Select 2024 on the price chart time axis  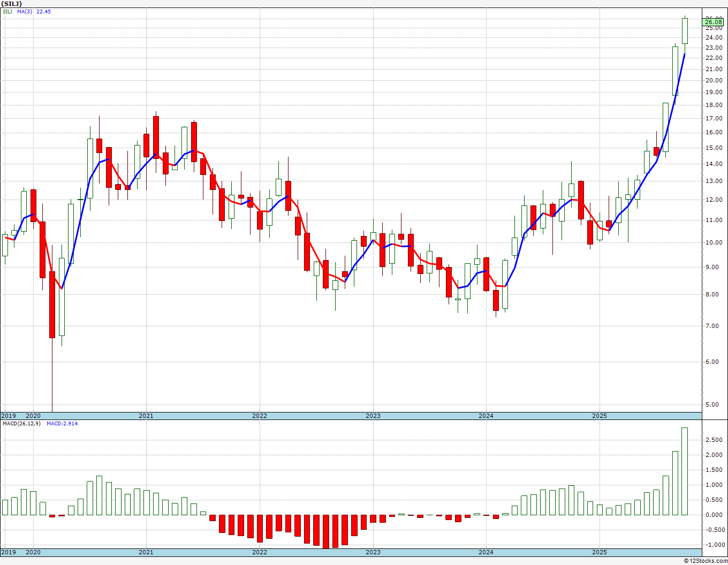486,416
